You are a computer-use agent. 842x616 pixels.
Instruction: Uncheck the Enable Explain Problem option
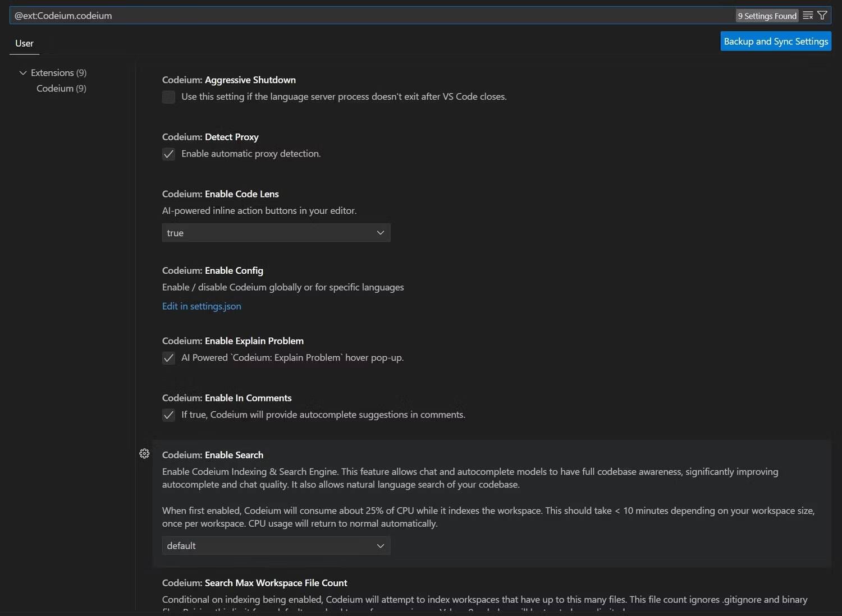pyautogui.click(x=168, y=358)
